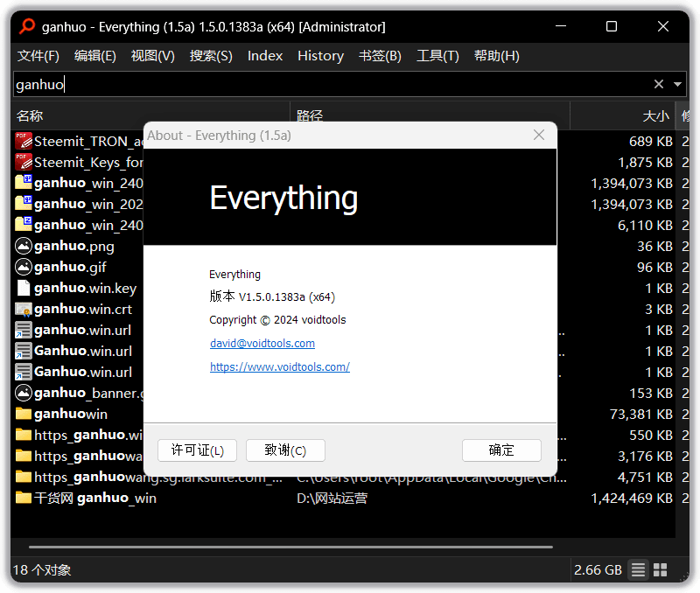This screenshot has height=593, width=700.
Task: Click the PDF icon of Steemit_TRON file
Action: pyautogui.click(x=24, y=141)
